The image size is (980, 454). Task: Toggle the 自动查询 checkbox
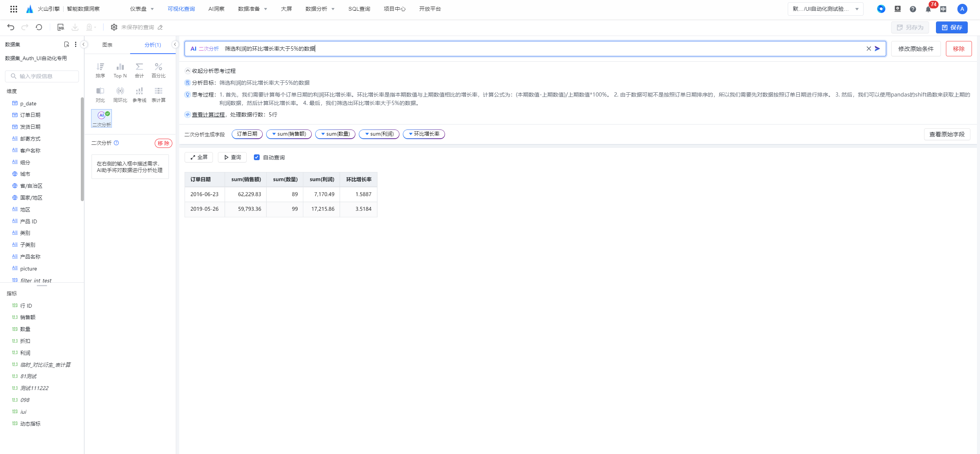(x=257, y=157)
